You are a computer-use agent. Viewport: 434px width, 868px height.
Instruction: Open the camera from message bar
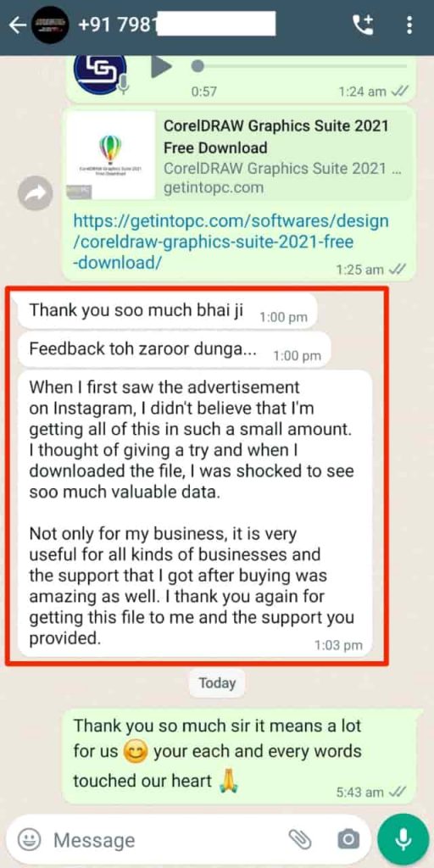(348, 840)
